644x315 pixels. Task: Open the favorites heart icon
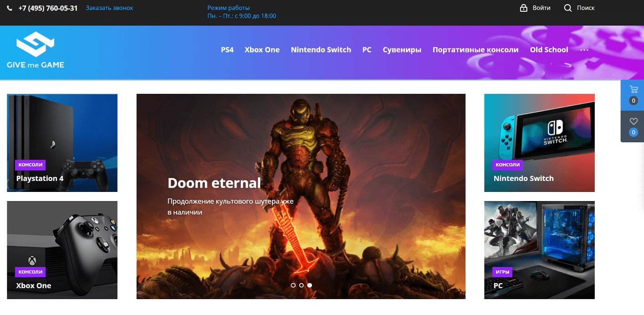[x=633, y=121]
